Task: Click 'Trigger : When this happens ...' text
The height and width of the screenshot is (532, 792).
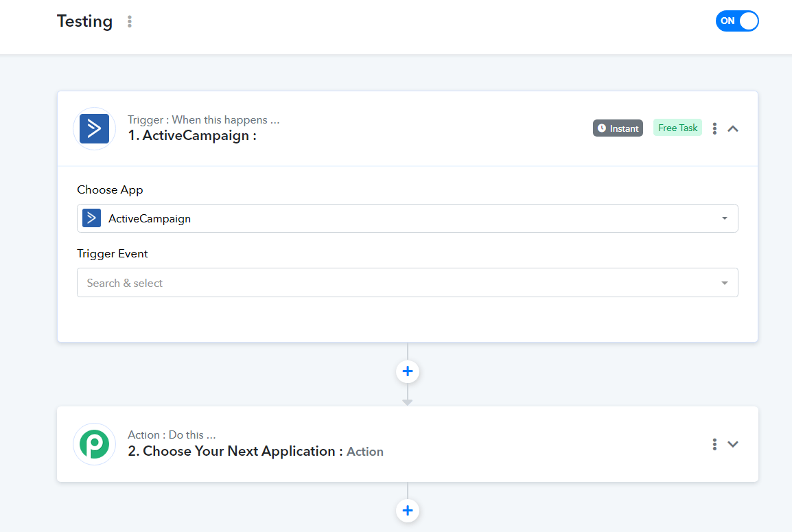Action: click(203, 119)
